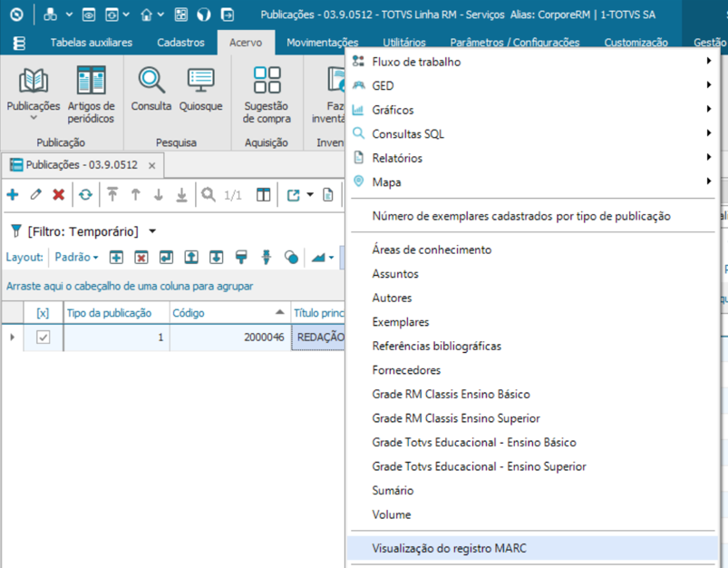Image resolution: width=728 pixels, height=568 pixels.
Task: Click the pin icon in layout bar
Action: point(267,257)
